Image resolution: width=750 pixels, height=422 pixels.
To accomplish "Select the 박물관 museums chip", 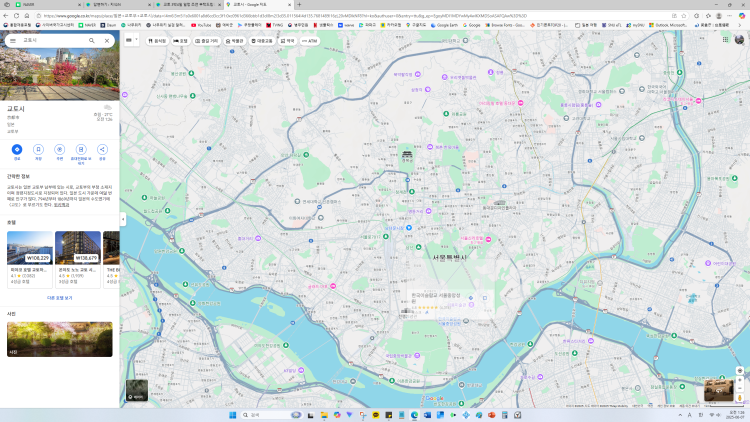I will 234,41.
